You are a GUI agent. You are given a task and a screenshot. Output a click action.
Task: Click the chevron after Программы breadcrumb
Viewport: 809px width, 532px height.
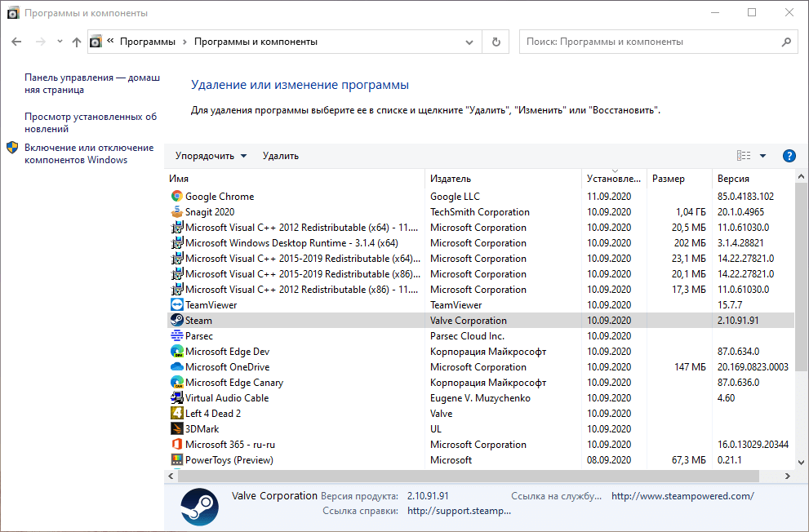pos(184,42)
